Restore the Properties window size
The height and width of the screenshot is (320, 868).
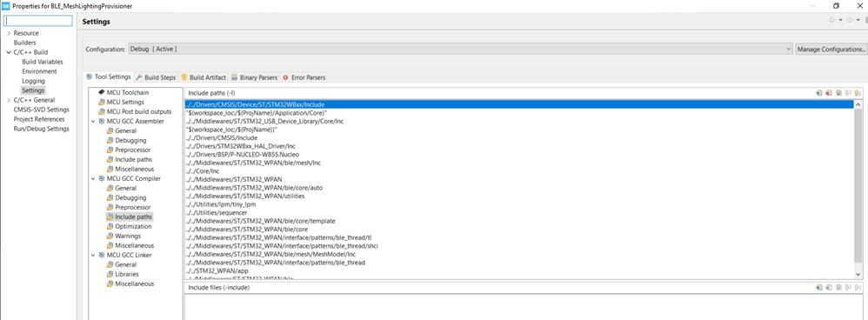click(x=837, y=5)
